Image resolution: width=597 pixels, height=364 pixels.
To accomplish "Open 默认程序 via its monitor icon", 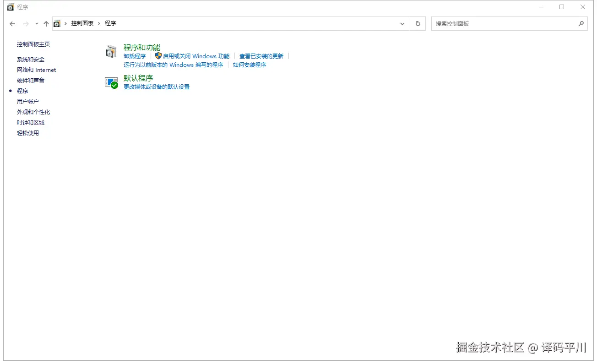I will [111, 82].
